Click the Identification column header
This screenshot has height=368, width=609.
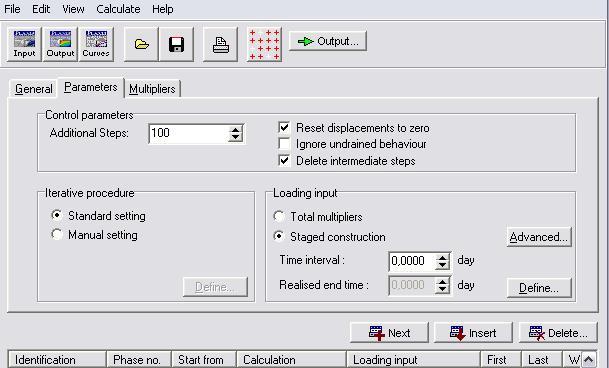(57, 359)
